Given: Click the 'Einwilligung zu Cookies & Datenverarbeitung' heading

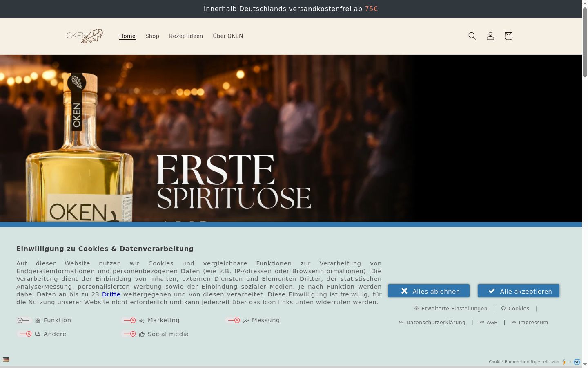Looking at the screenshot, I should tap(105, 249).
